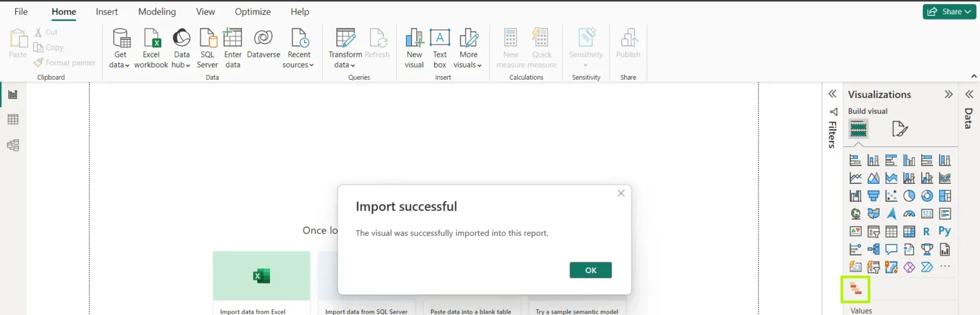Image resolution: width=980 pixels, height=315 pixels.
Task: Select the Map globe visual
Action: [856, 214]
